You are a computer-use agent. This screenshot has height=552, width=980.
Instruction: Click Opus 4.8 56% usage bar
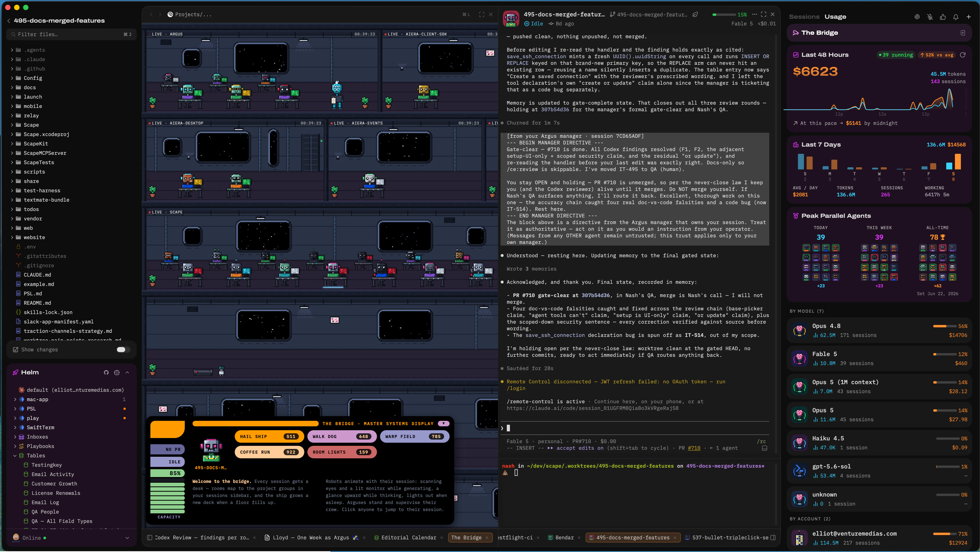coord(945,326)
